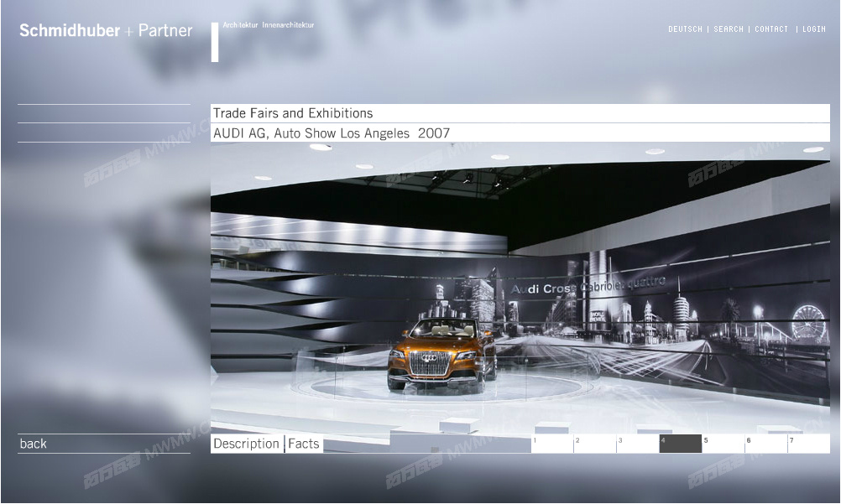Open the Facts tab
841x504 pixels.
tap(304, 444)
